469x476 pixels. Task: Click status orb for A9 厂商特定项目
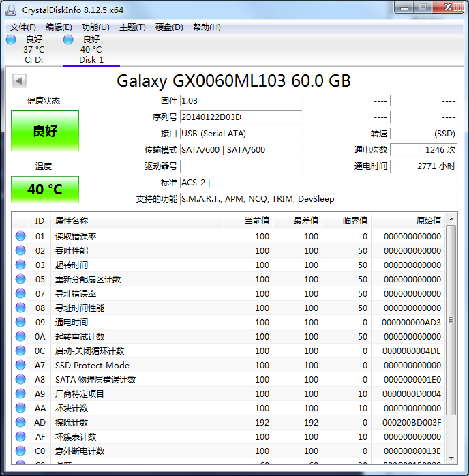pyautogui.click(x=20, y=393)
